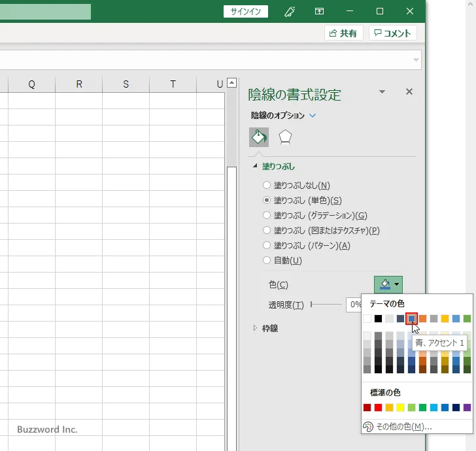This screenshot has height=451, width=476.
Task: Open the Effects pentagon tab icon
Action: 285,137
